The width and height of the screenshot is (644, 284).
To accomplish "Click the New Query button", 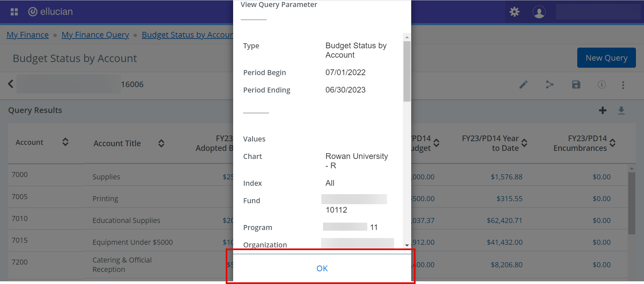I will [606, 58].
